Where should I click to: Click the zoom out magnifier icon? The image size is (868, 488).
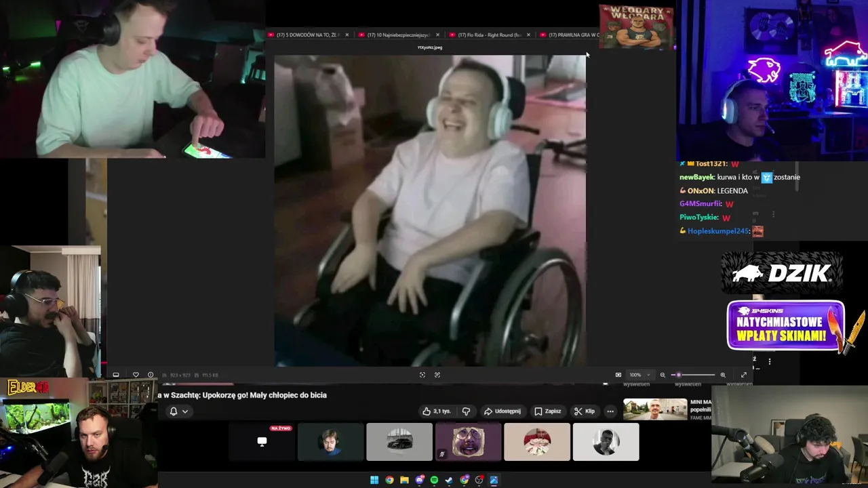663,375
